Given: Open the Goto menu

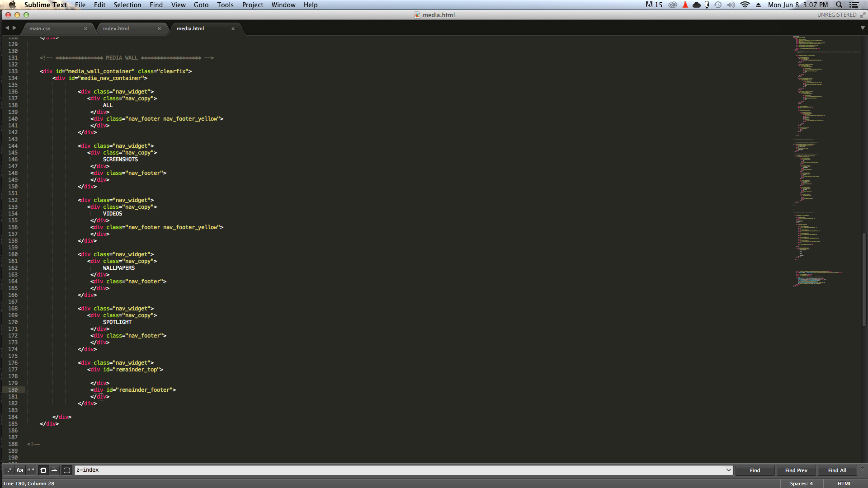Looking at the screenshot, I should pos(201,5).
